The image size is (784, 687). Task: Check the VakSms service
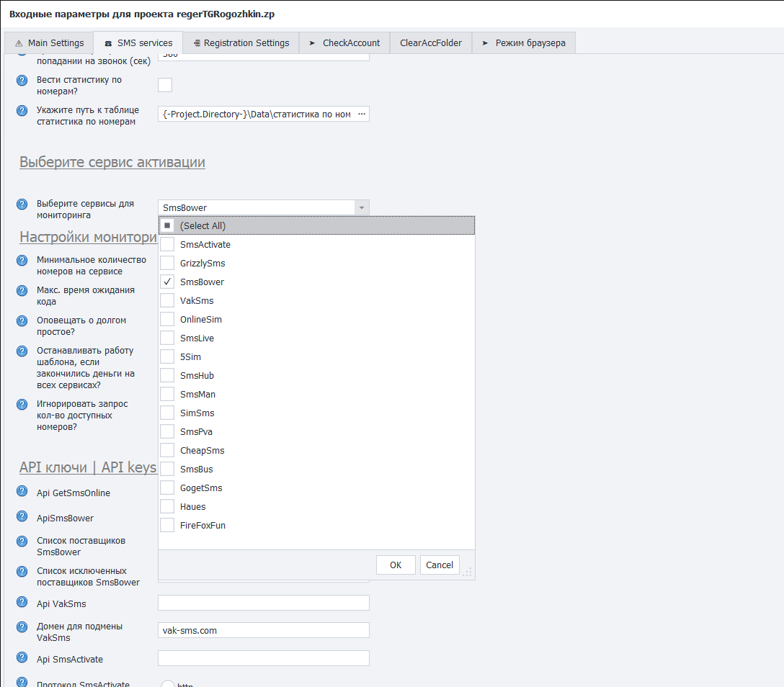click(x=167, y=300)
